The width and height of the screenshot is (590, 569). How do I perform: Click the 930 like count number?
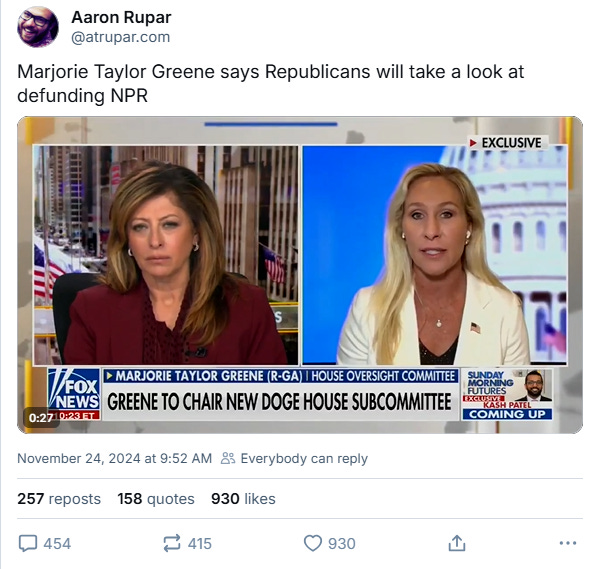[x=342, y=544]
